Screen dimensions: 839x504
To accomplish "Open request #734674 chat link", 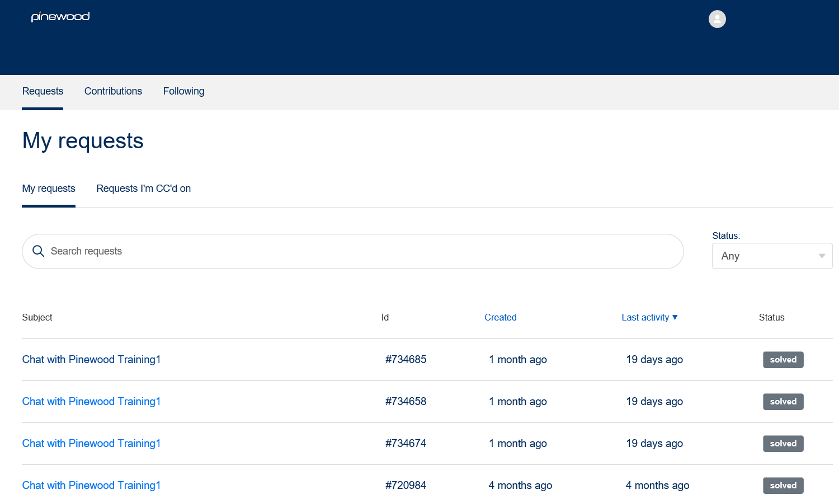I will (x=92, y=444).
